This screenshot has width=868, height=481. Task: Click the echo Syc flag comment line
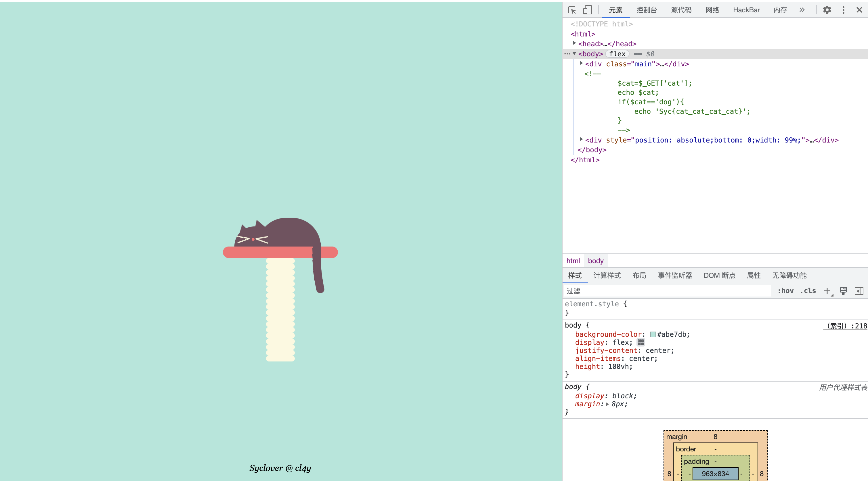coord(692,111)
